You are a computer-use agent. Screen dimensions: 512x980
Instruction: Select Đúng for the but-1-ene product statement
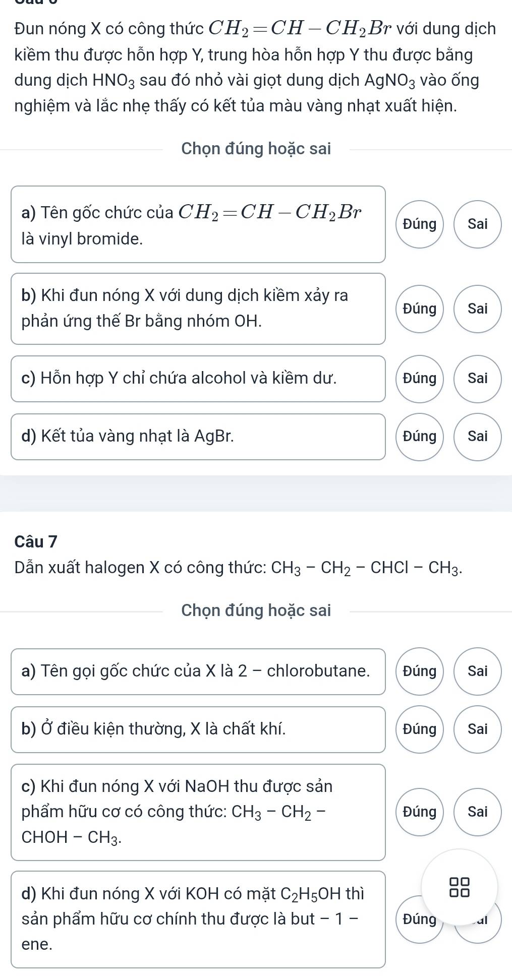[420, 920]
